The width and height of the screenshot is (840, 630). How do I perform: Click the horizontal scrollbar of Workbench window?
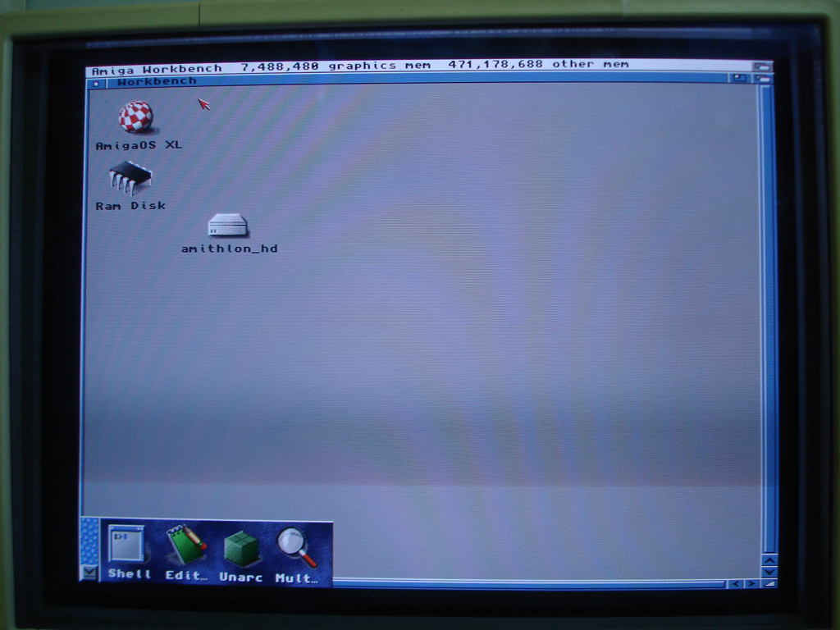pyautogui.click(x=529, y=583)
